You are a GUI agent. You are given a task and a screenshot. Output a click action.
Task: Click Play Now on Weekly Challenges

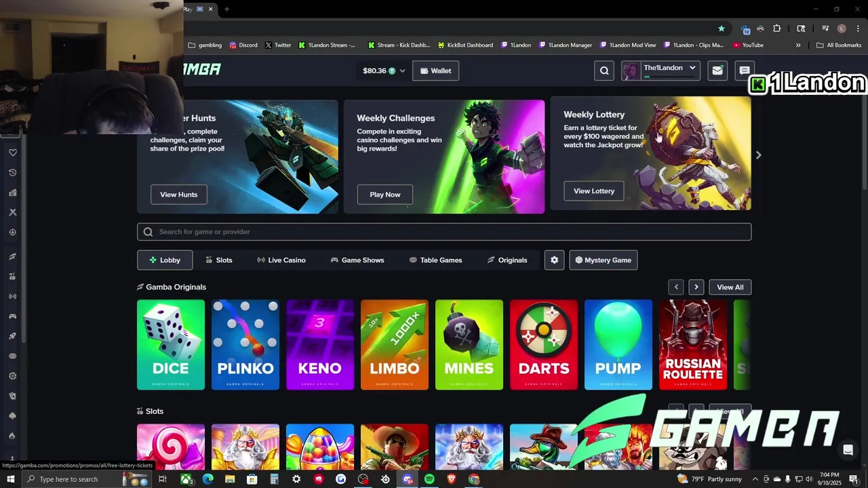tap(384, 195)
